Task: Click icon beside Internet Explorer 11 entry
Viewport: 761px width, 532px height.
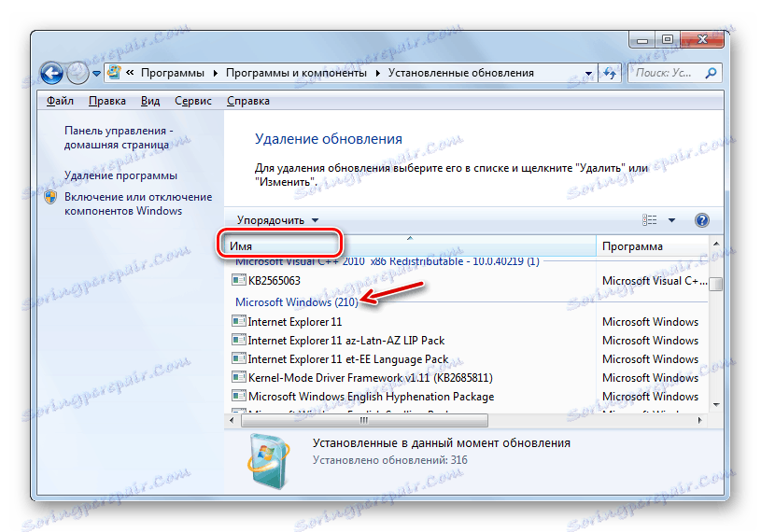Action: [238, 321]
